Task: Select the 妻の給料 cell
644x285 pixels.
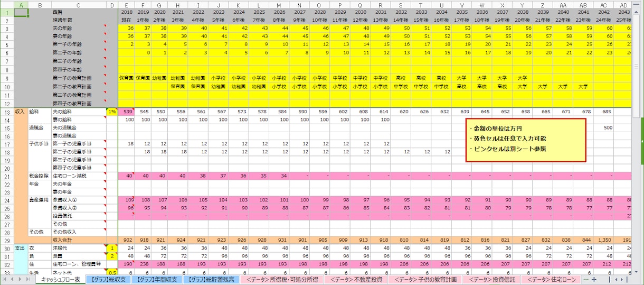Action: tap(78, 120)
